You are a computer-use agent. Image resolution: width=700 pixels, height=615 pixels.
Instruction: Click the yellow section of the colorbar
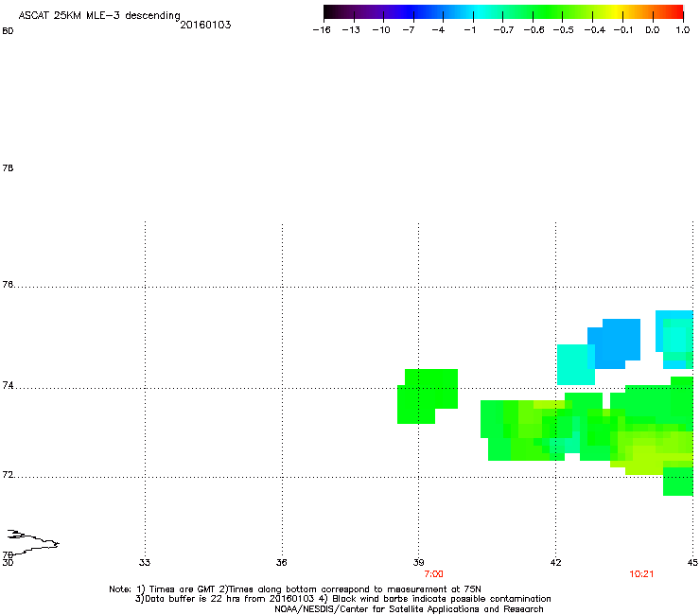click(x=619, y=11)
